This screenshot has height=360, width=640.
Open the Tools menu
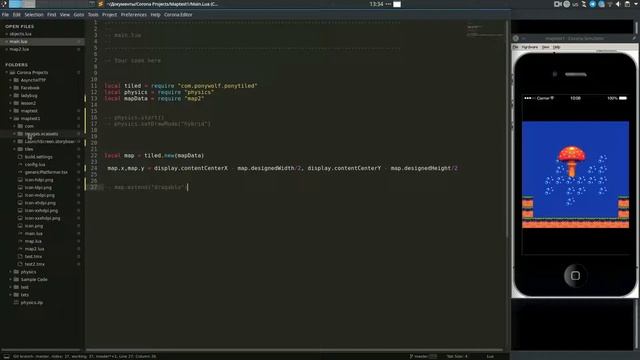[x=93, y=15]
